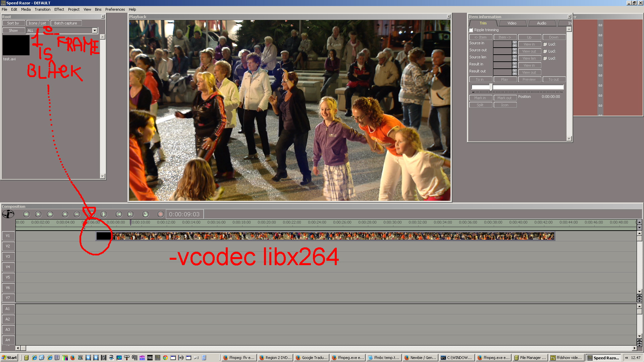644x362 pixels.
Task: Zoom out timeline with minus icon
Action: (x=77, y=214)
